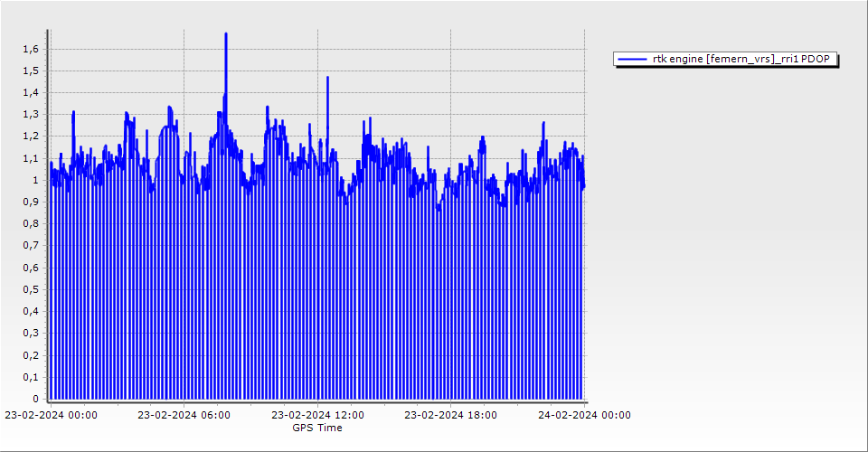Click the 1,5 y-axis tick label
The height and width of the screenshot is (452, 868).
tap(33, 71)
